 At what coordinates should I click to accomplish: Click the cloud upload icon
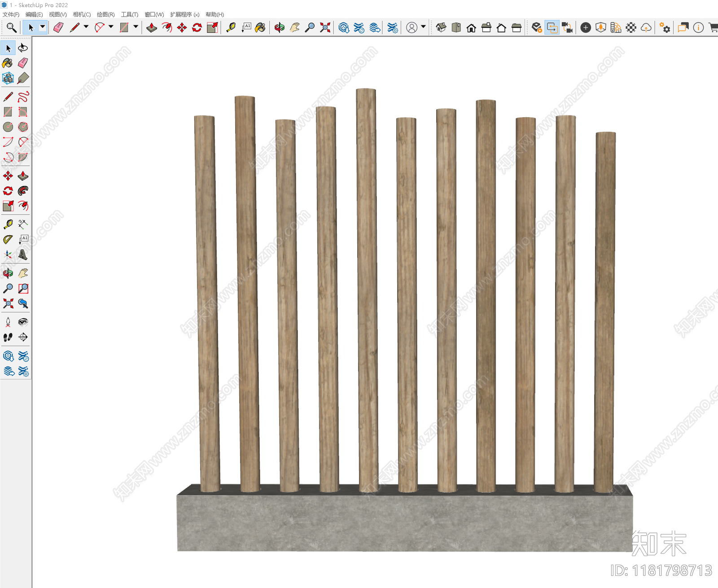pyautogui.click(x=646, y=28)
